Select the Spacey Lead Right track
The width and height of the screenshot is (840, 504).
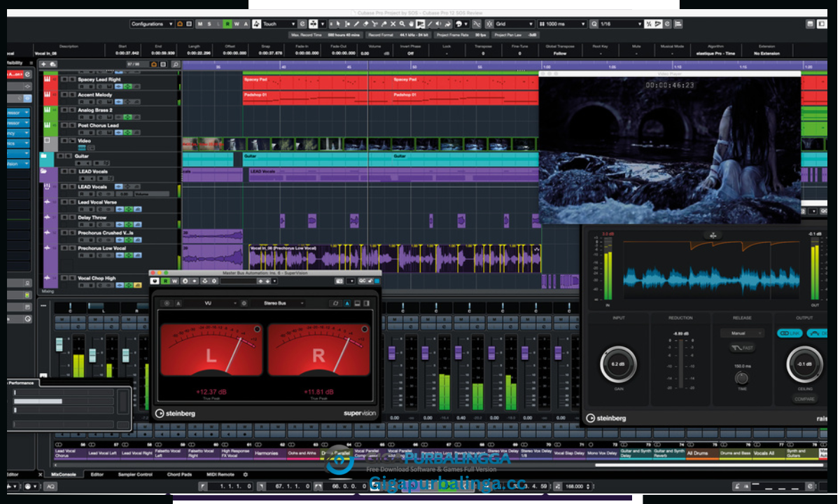(99, 79)
